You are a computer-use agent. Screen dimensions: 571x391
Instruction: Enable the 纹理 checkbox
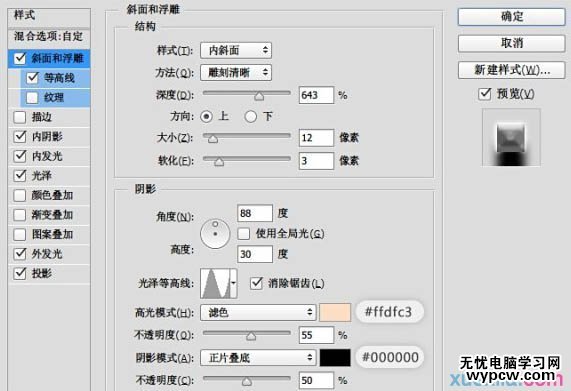tap(32, 97)
